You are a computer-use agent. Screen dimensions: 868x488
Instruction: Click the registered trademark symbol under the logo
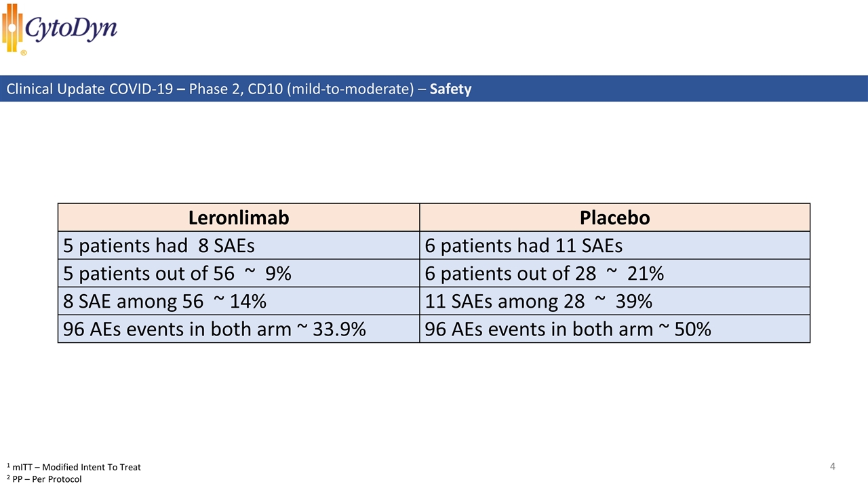(24, 52)
